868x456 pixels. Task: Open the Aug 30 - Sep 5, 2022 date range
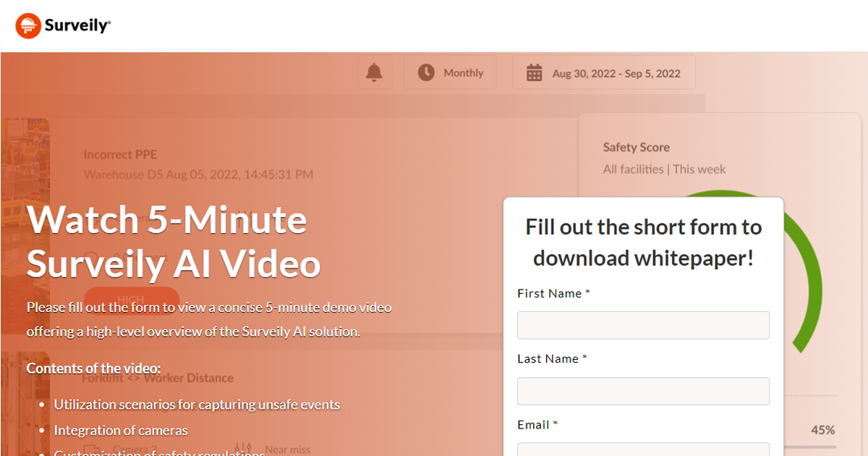605,72
